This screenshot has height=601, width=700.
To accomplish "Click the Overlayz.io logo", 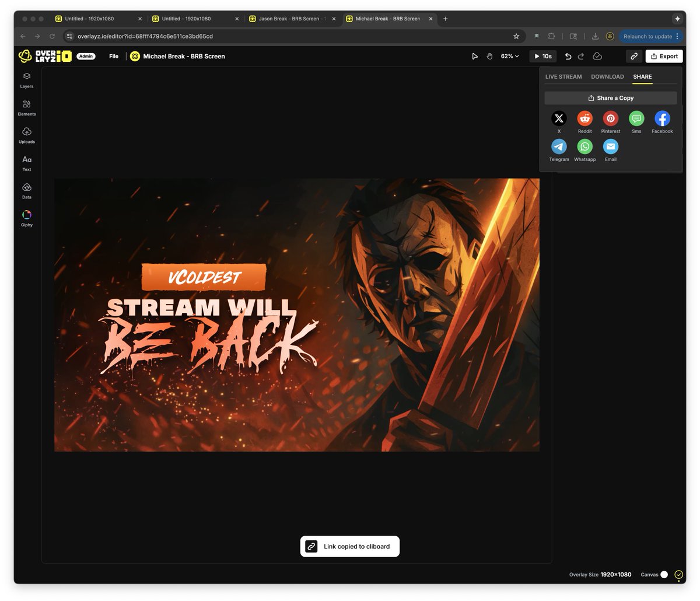I will pyautogui.click(x=45, y=56).
